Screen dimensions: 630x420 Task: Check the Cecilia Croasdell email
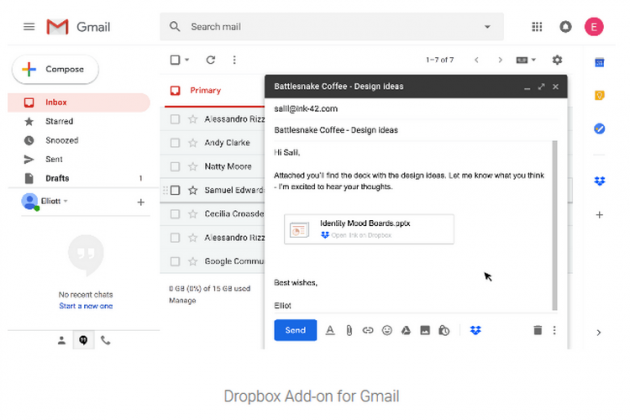point(175,214)
